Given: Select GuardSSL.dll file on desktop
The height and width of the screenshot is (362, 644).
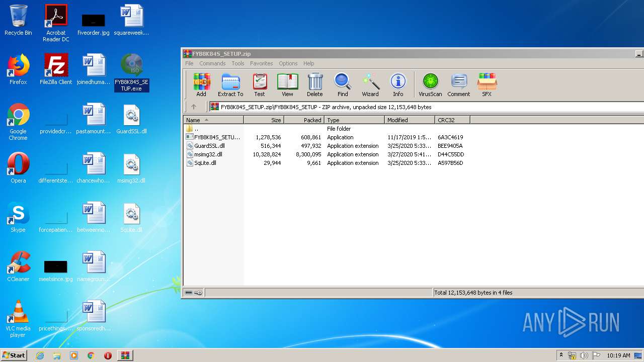Looking at the screenshot, I should (131, 119).
